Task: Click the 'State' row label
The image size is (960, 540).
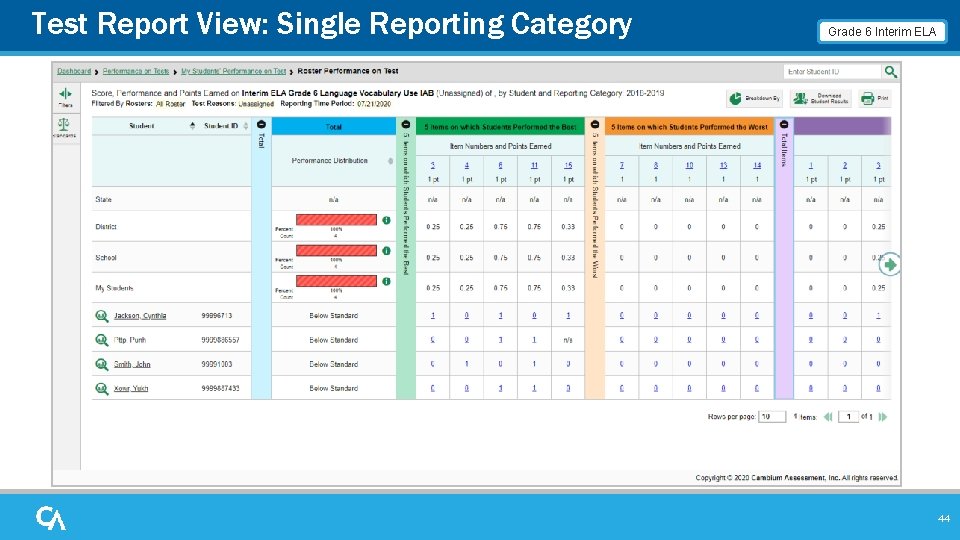Action: pos(103,200)
